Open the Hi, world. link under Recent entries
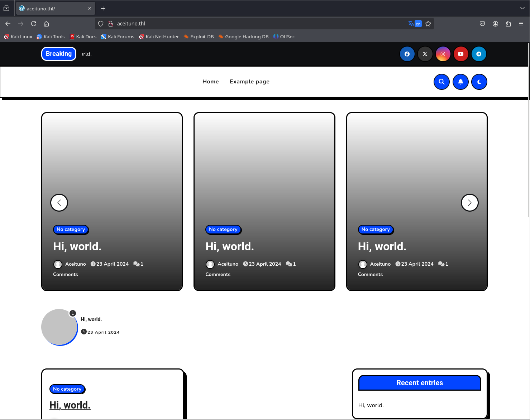 point(371,405)
